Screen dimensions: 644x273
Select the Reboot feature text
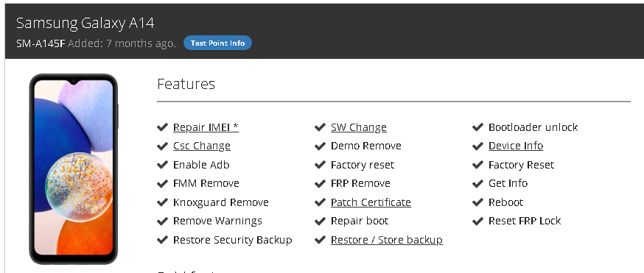[506, 202]
